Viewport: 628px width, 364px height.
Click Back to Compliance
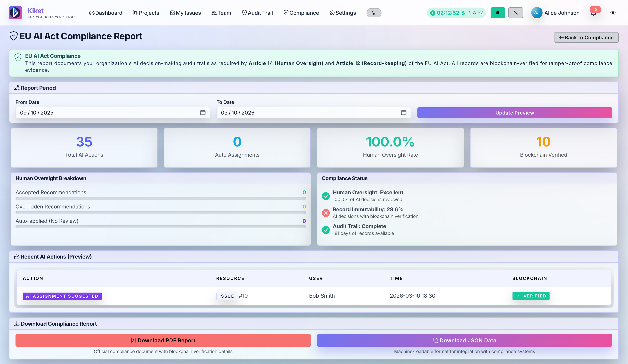pos(586,37)
